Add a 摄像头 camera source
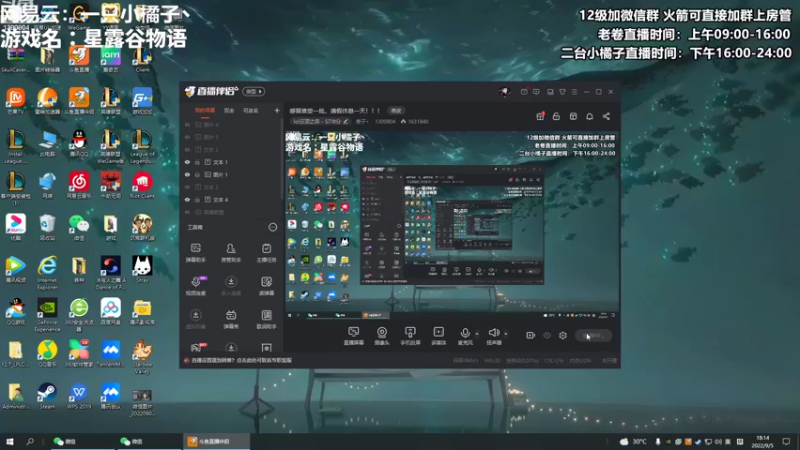The image size is (800, 450). (x=382, y=336)
